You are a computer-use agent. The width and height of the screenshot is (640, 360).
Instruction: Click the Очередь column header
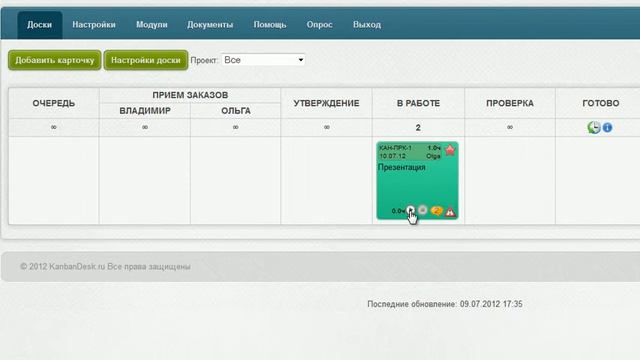[54, 103]
